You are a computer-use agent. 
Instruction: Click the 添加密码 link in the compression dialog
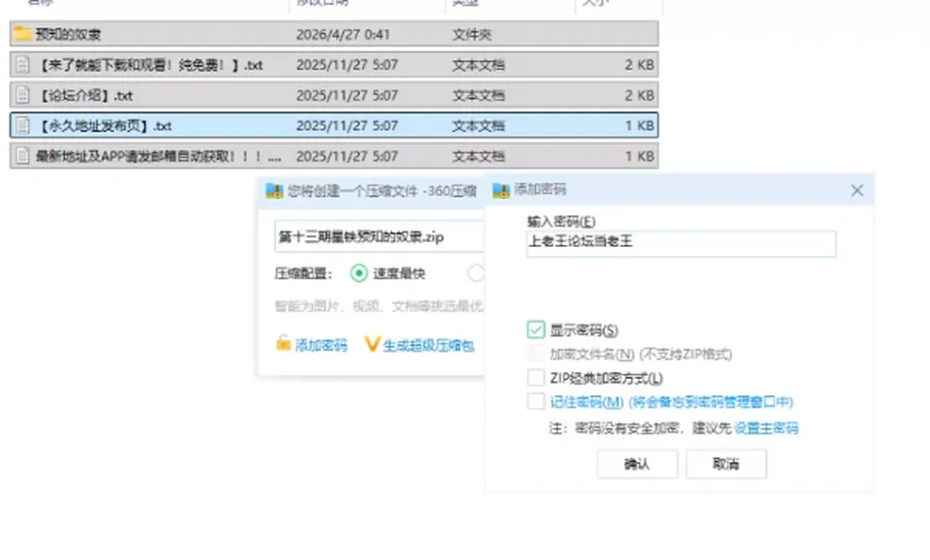(x=321, y=345)
